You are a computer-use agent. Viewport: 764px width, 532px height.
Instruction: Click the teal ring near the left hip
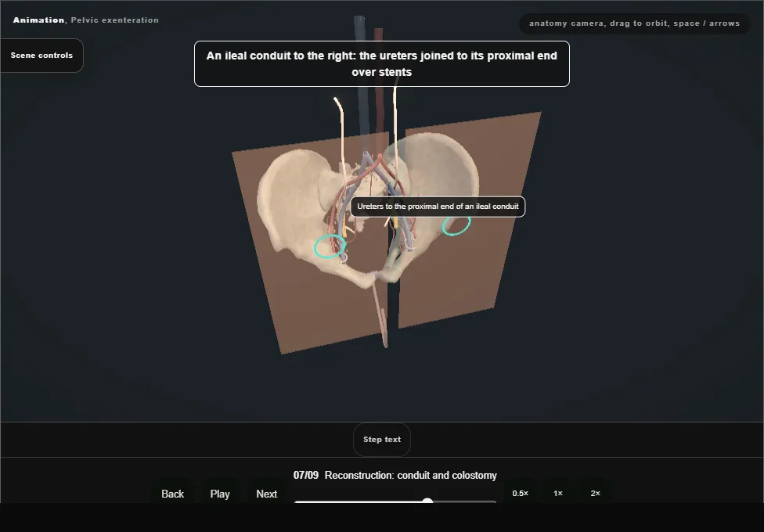pos(330,246)
